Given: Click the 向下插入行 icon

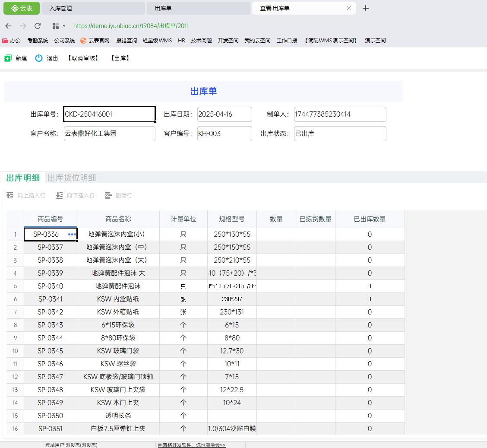Looking at the screenshot, I should [x=60, y=196].
